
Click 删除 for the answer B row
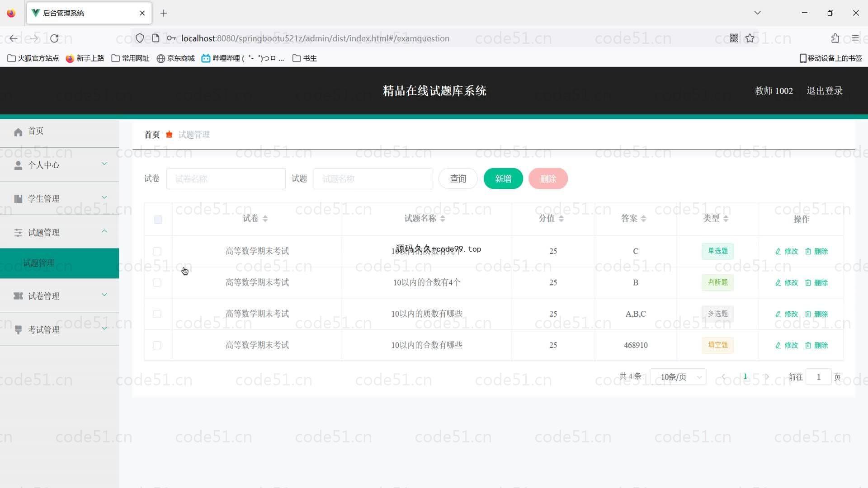816,283
